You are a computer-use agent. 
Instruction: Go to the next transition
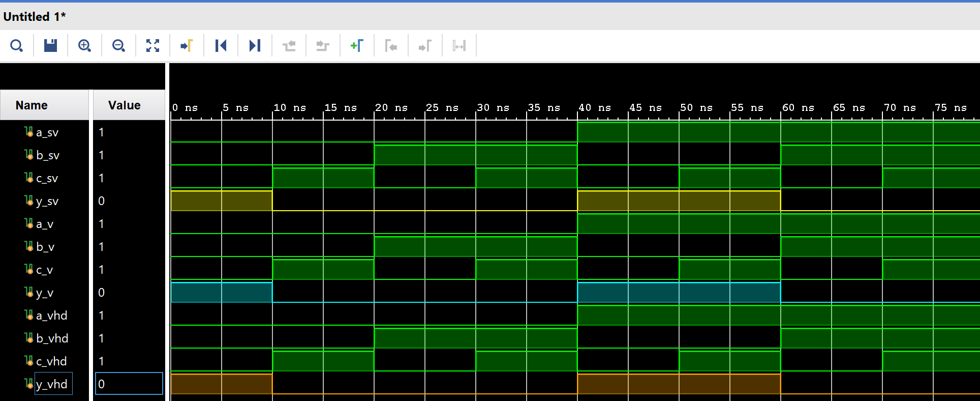323,46
